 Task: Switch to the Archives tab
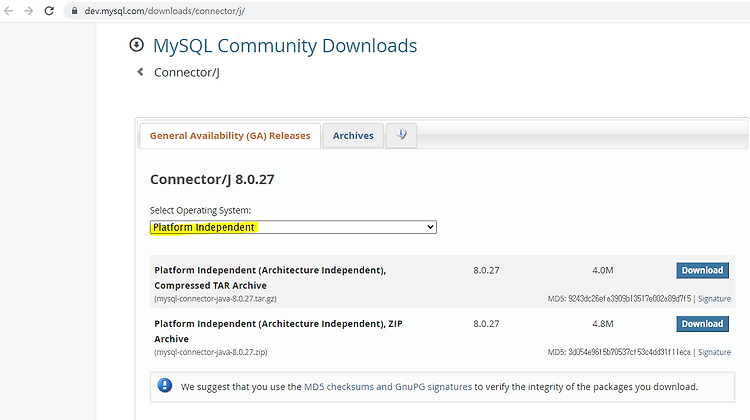point(353,136)
